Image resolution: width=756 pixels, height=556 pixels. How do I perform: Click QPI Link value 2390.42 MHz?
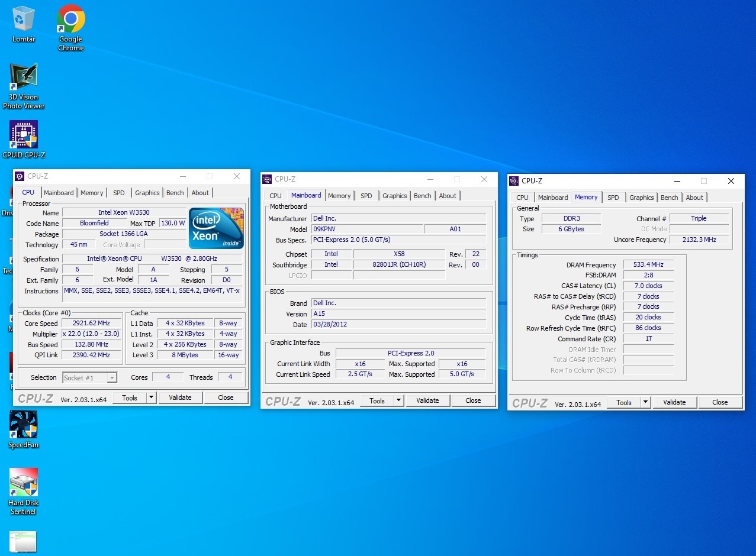[x=92, y=355]
